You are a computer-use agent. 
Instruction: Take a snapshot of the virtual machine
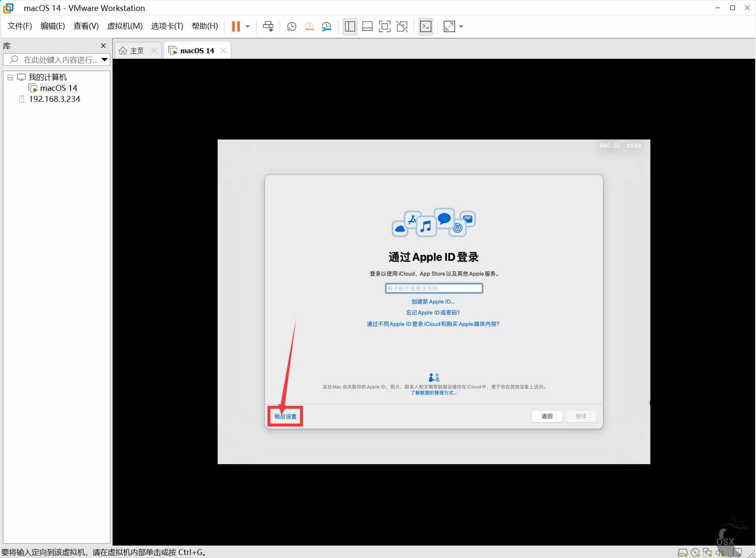(291, 27)
